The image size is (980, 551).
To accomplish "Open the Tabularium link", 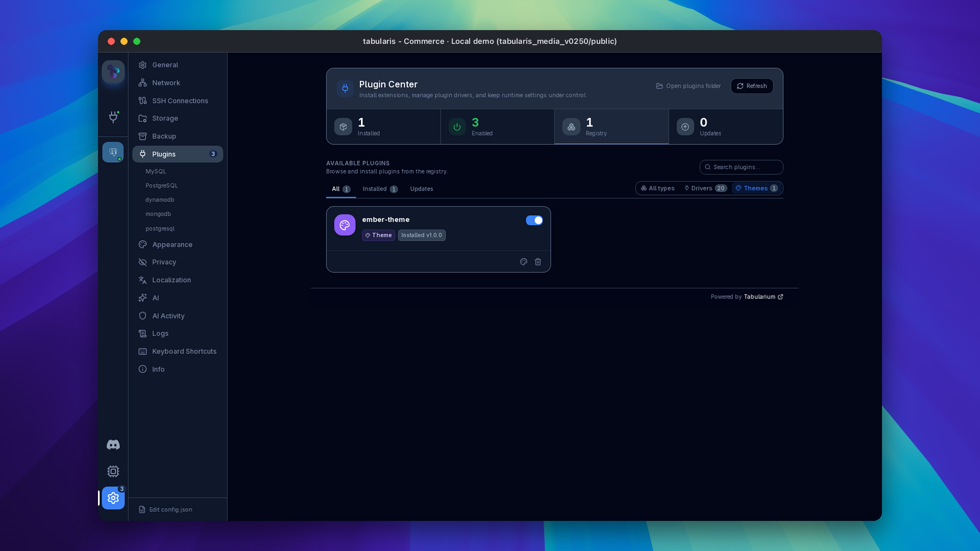I will 764,297.
